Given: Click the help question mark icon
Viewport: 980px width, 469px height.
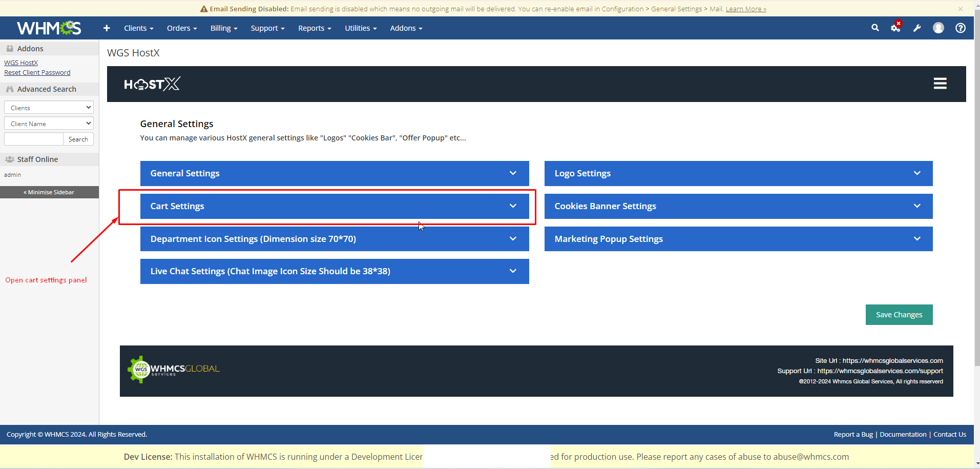Looking at the screenshot, I should tap(960, 28).
